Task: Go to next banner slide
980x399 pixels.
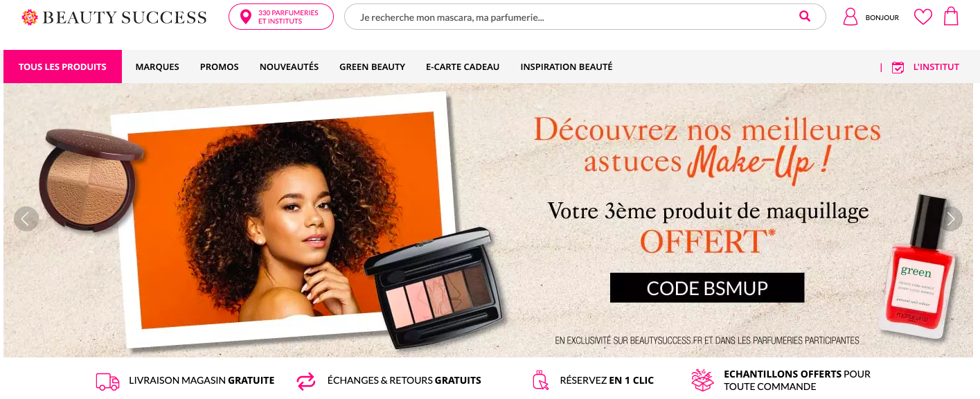Action: [951, 219]
